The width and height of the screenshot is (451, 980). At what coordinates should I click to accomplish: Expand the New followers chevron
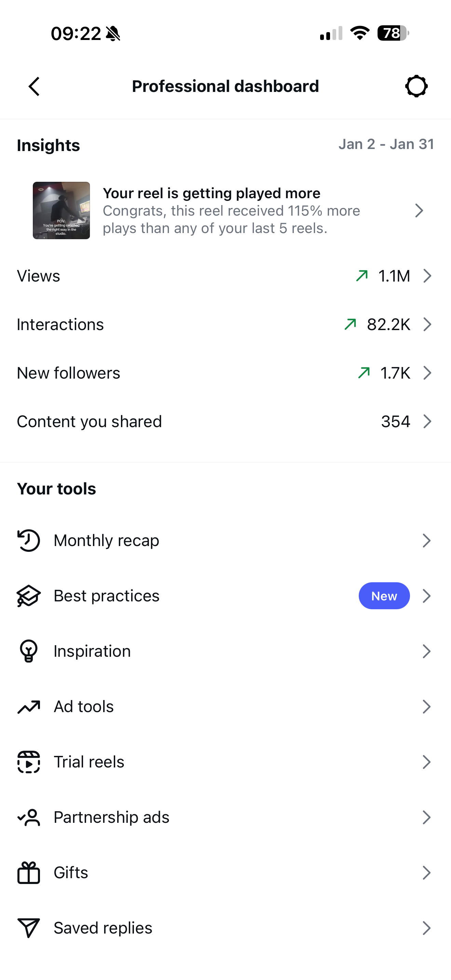click(x=427, y=373)
